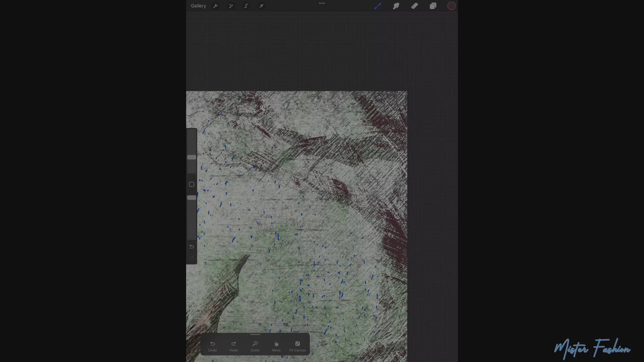
Task: Choose Zoom in the bottom toolbar
Action: coord(255,346)
